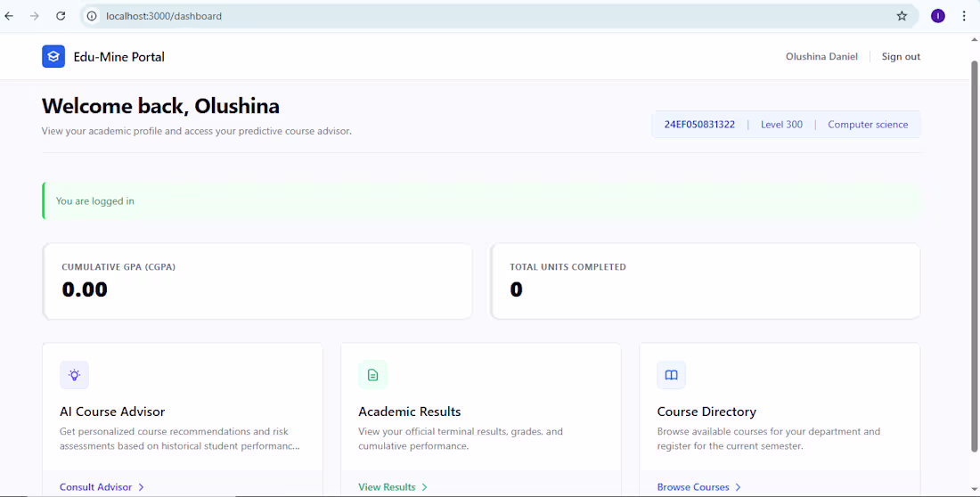Click the 'Welcome back, Olushina' heading
This screenshot has height=497, width=980.
click(160, 106)
